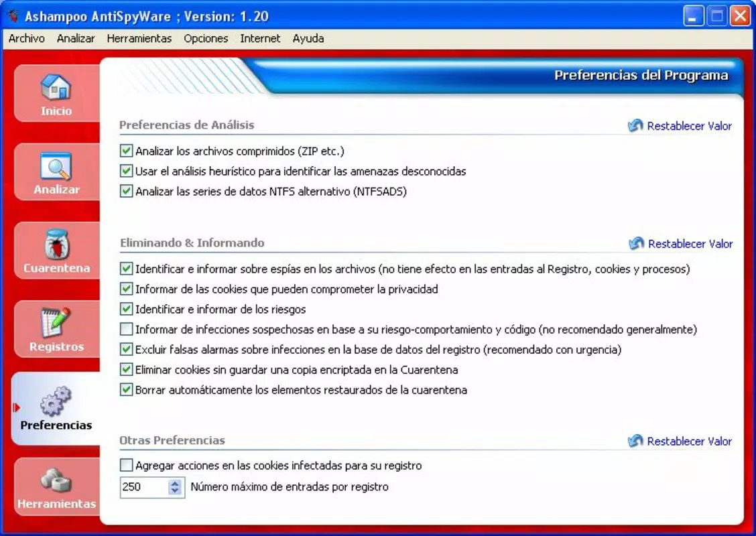Open the Analizar menu in menu bar
This screenshot has height=536, width=756.
click(76, 39)
